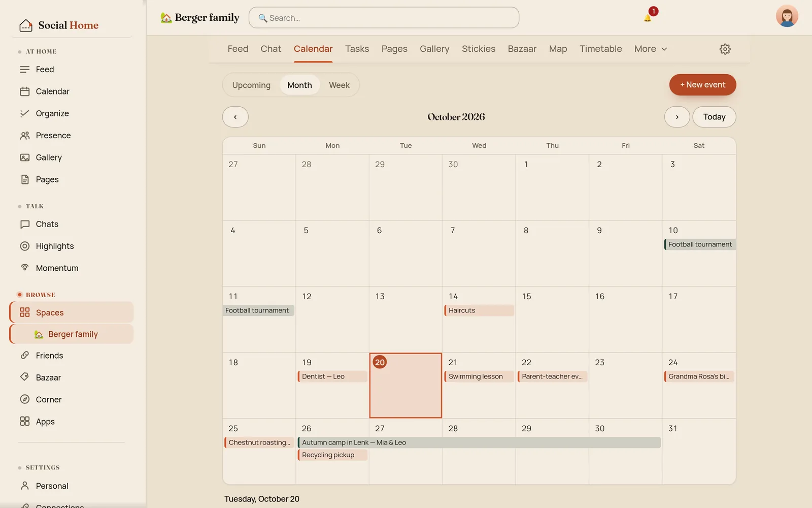Select Berger family space in sidebar
Screen dimensions: 812x508
(x=71, y=334)
